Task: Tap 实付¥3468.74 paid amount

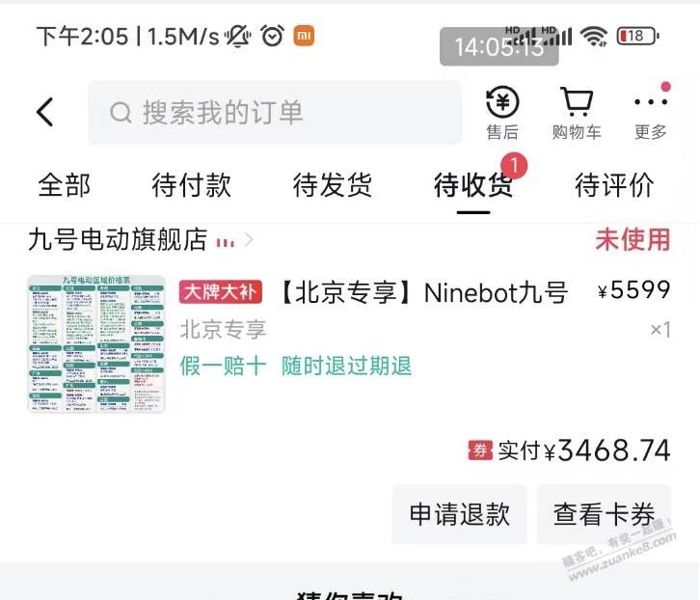Action: pos(584,450)
